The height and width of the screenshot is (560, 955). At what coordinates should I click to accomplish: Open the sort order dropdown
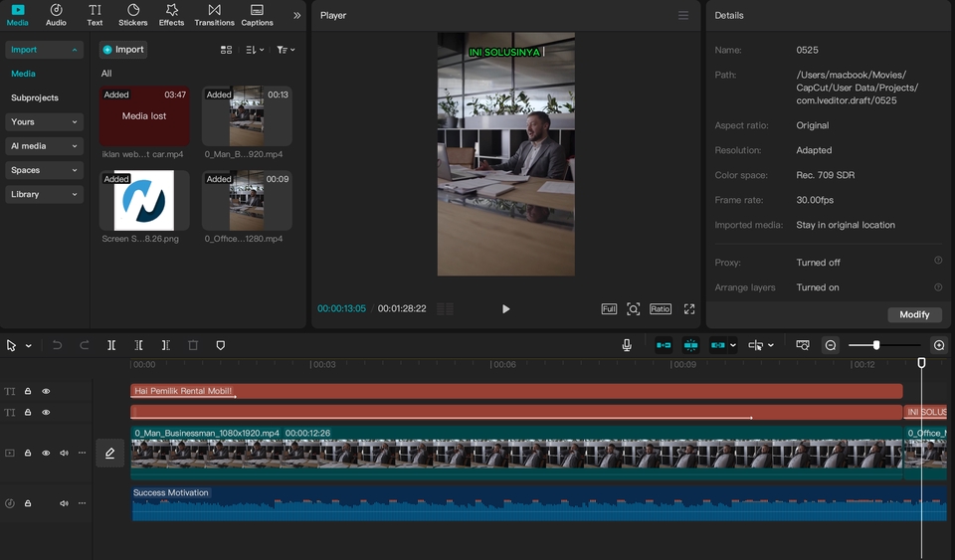(255, 50)
